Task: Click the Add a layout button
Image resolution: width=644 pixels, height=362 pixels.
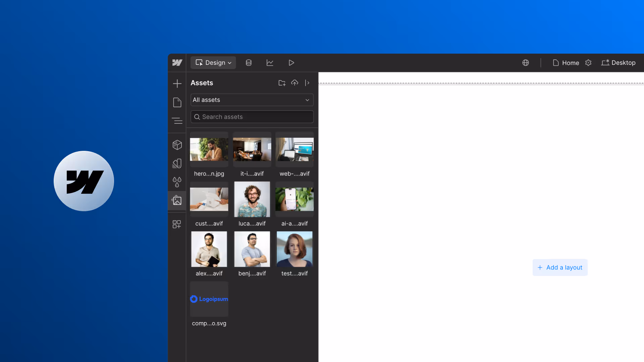Action: pyautogui.click(x=560, y=267)
